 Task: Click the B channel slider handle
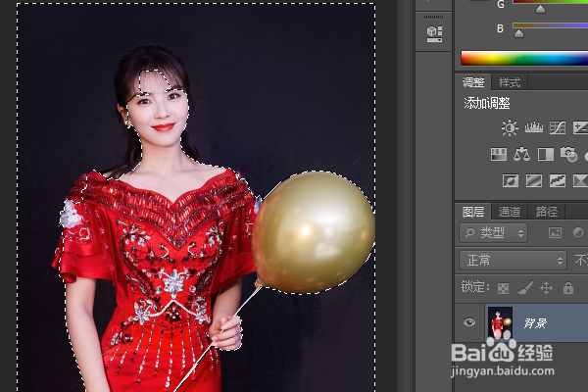pyautogui.click(x=518, y=33)
